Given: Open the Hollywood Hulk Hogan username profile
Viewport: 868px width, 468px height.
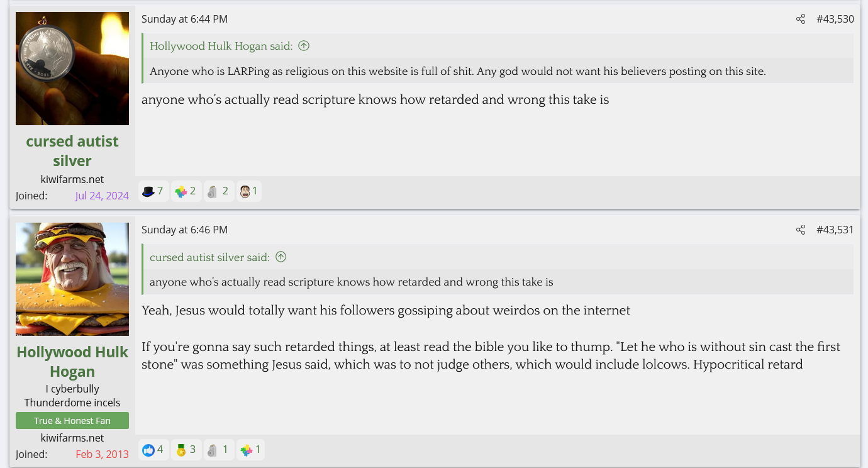Looking at the screenshot, I should [x=72, y=362].
